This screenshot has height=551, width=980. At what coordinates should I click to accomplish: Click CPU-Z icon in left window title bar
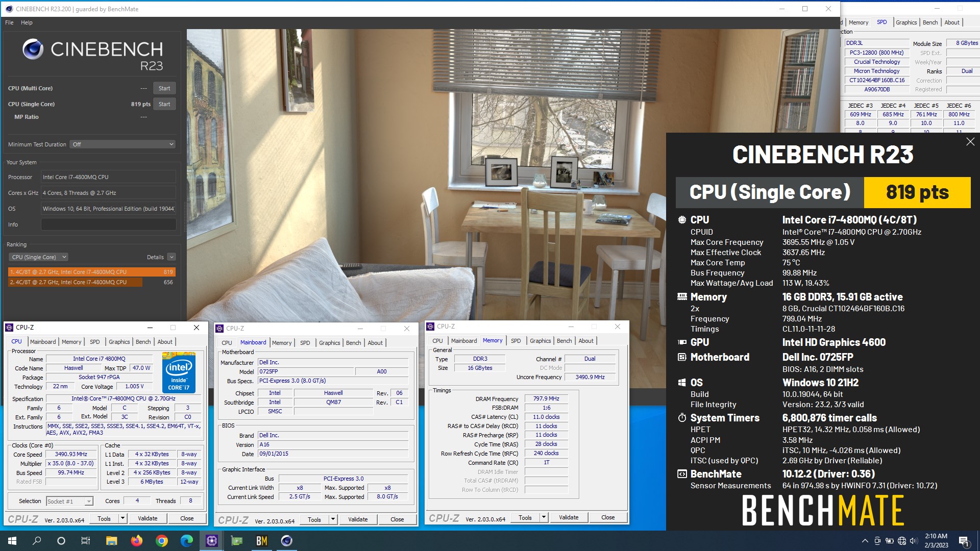[9, 328]
